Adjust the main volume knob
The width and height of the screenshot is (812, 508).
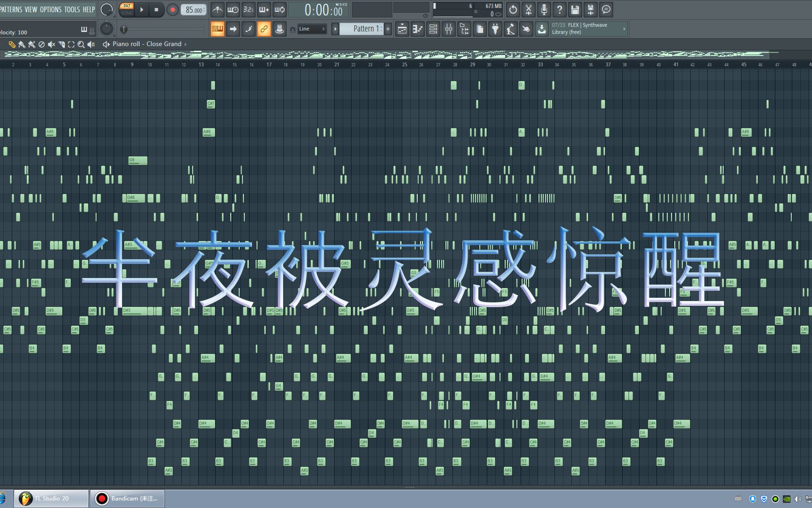click(x=107, y=9)
